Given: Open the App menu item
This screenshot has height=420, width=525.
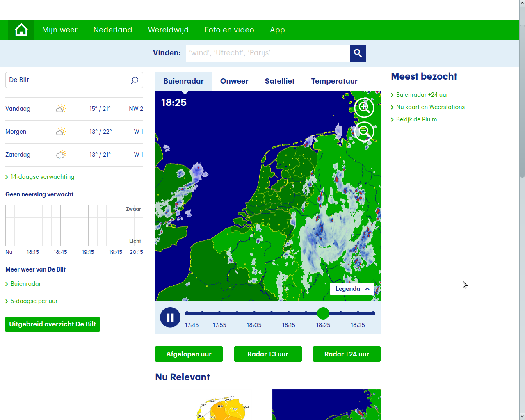Looking at the screenshot, I should (x=277, y=30).
